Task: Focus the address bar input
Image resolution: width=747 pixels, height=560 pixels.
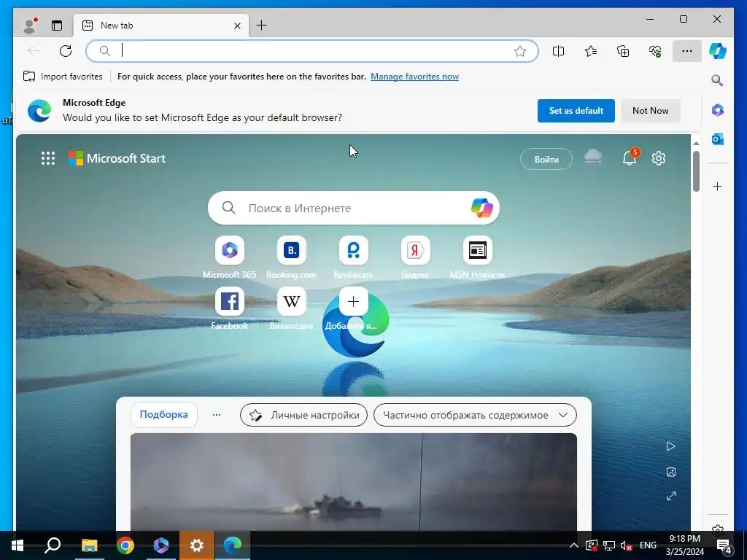Action: tap(312, 51)
